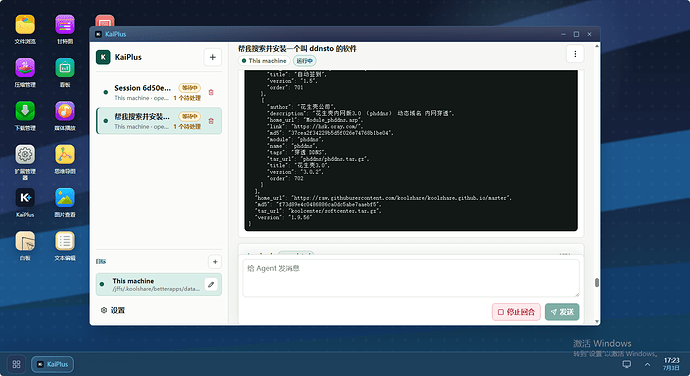Open 下载管理 download manager desktop icon
Screen dimensions: 690x376
click(25, 116)
